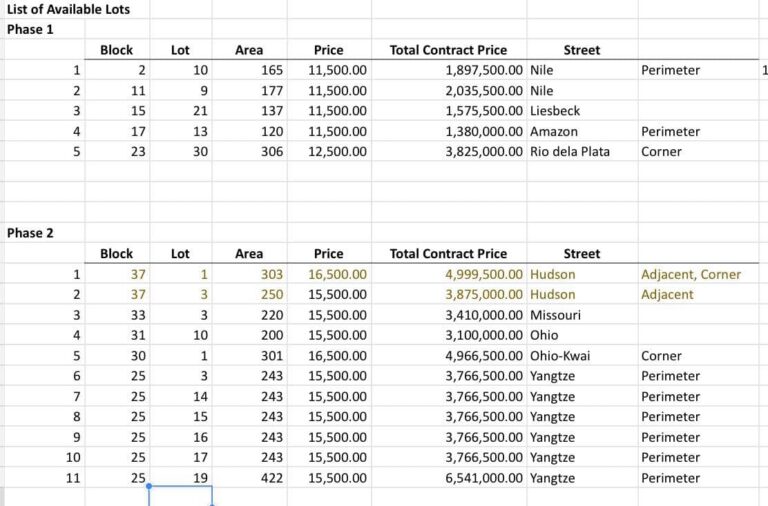
Task: Select the 6,541,000.00 total price cell
Action: [x=484, y=478]
